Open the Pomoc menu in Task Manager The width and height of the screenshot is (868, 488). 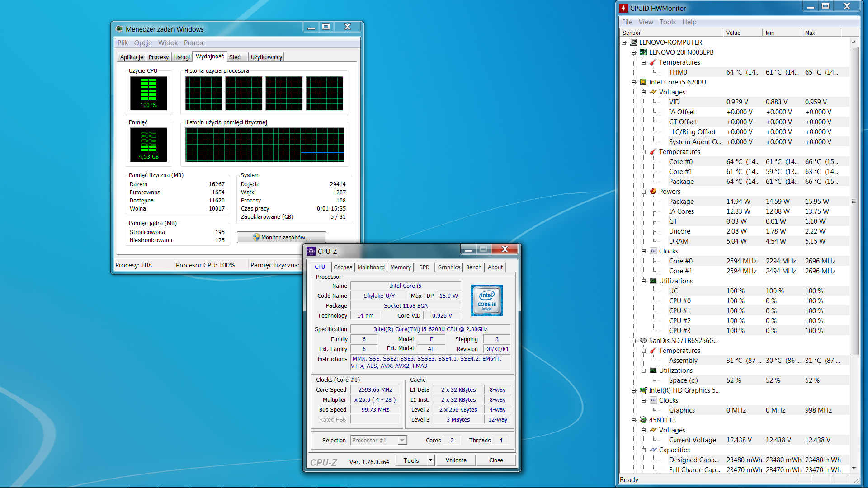194,43
